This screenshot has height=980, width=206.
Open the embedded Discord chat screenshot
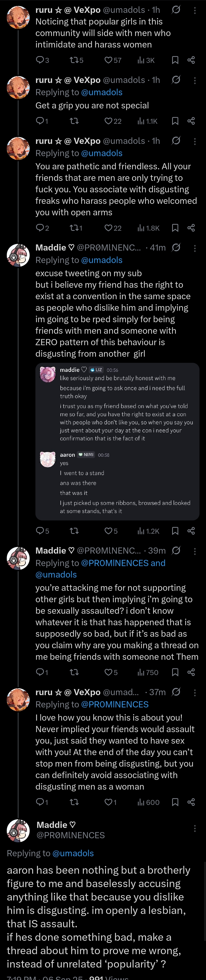click(117, 441)
